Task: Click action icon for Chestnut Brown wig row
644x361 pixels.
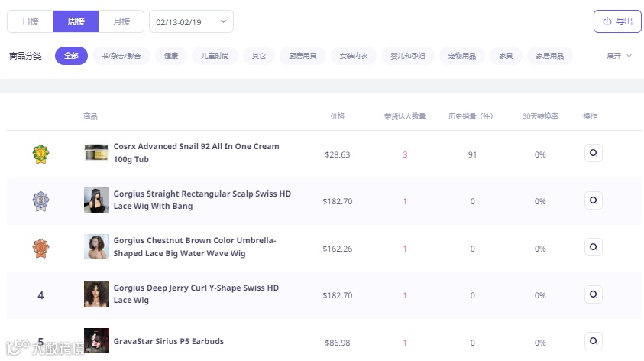Action: [593, 248]
